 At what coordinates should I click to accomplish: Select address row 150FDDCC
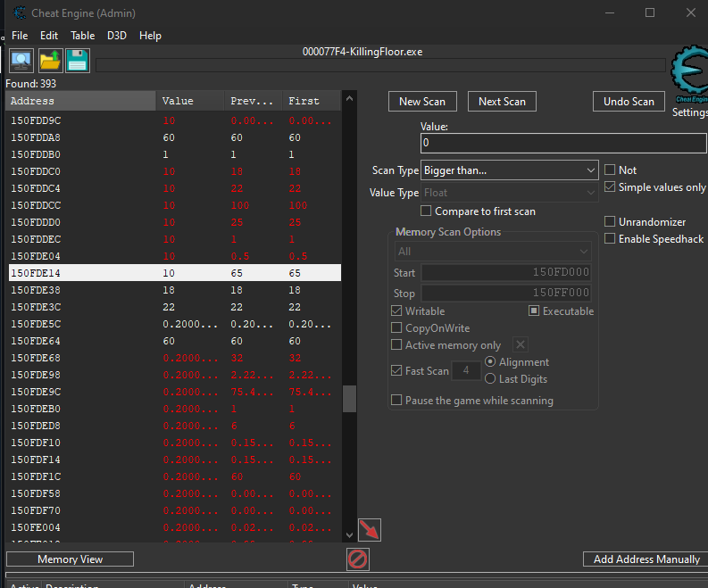(x=175, y=205)
